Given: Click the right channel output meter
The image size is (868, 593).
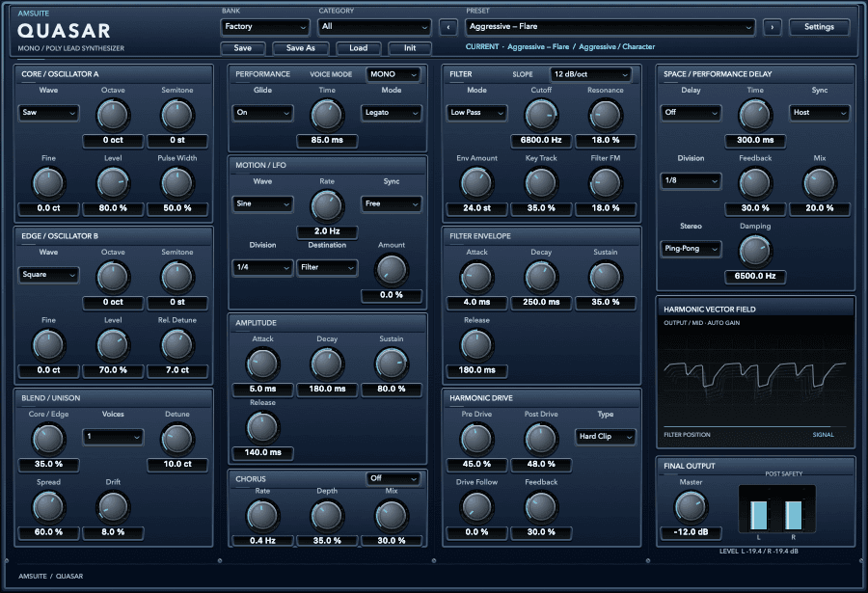Looking at the screenshot, I should (x=794, y=514).
